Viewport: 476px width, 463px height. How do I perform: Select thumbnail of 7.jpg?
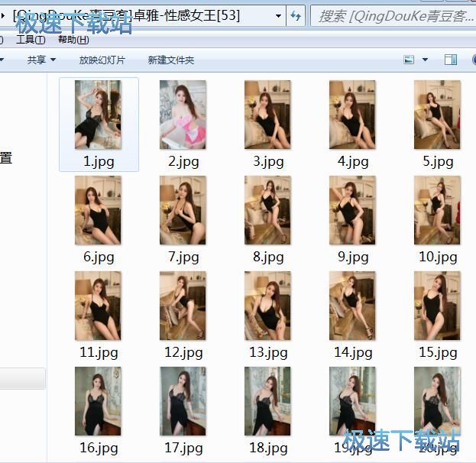tap(183, 210)
